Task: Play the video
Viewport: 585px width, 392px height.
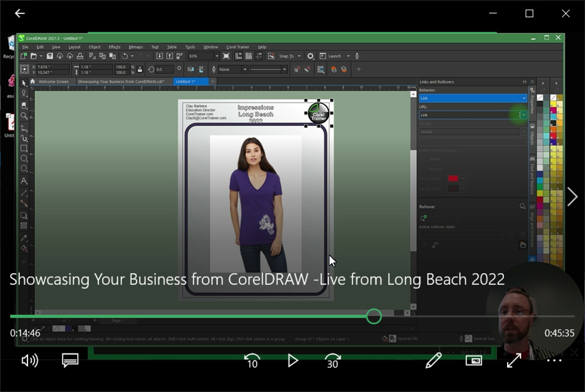Action: (293, 360)
